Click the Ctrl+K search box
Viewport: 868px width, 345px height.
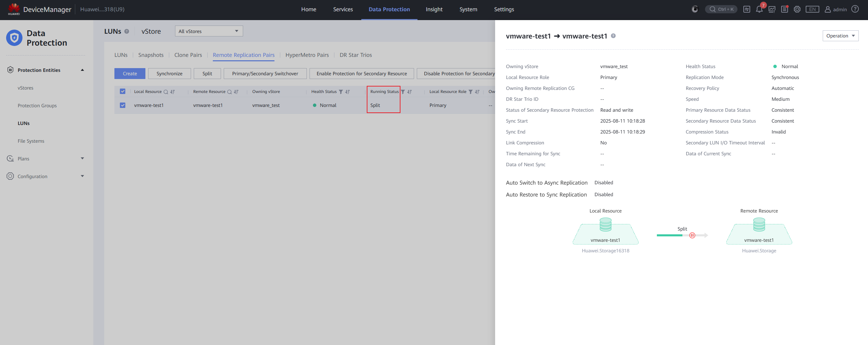tap(721, 9)
